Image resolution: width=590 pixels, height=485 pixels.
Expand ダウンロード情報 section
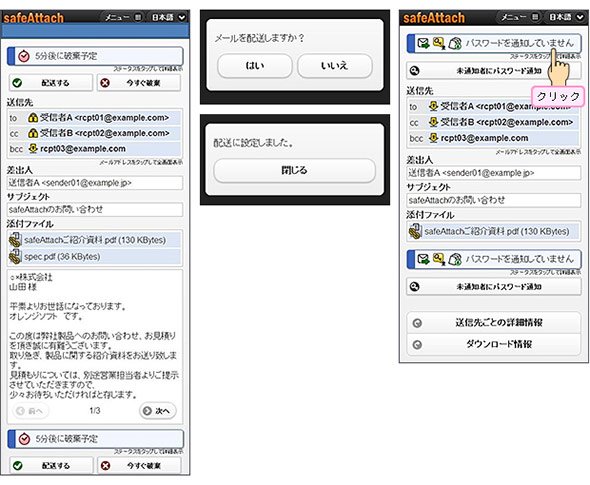click(494, 344)
